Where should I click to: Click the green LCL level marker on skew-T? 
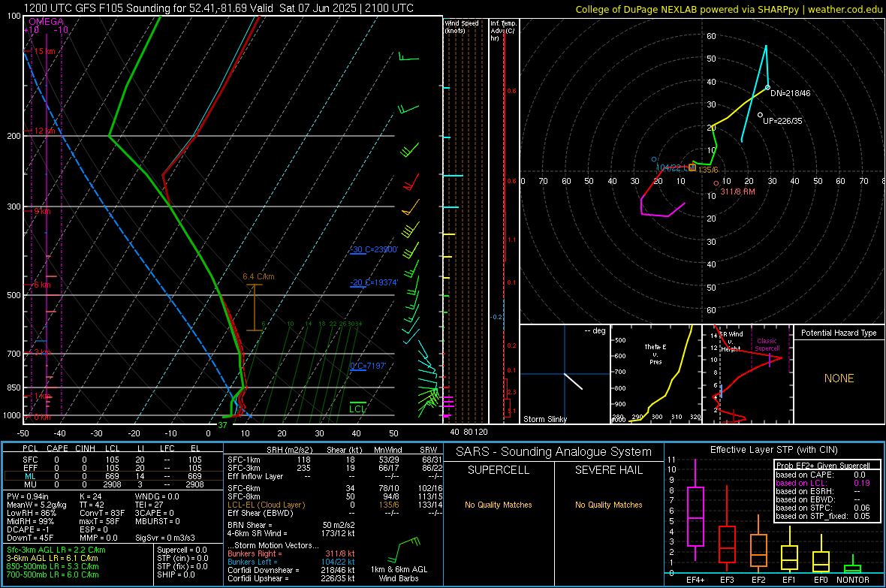pyautogui.click(x=357, y=406)
